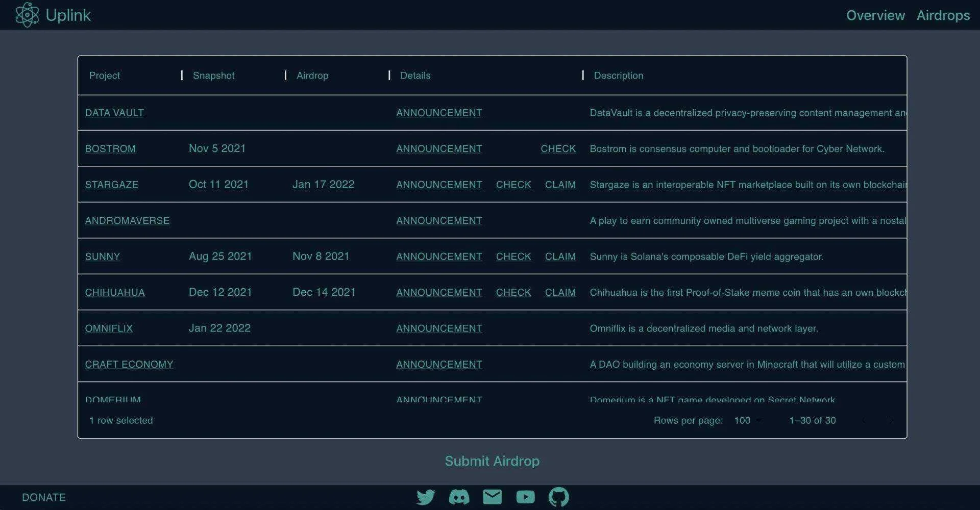Open the Rows per page dropdown
Image resolution: width=980 pixels, height=510 pixels.
748,420
